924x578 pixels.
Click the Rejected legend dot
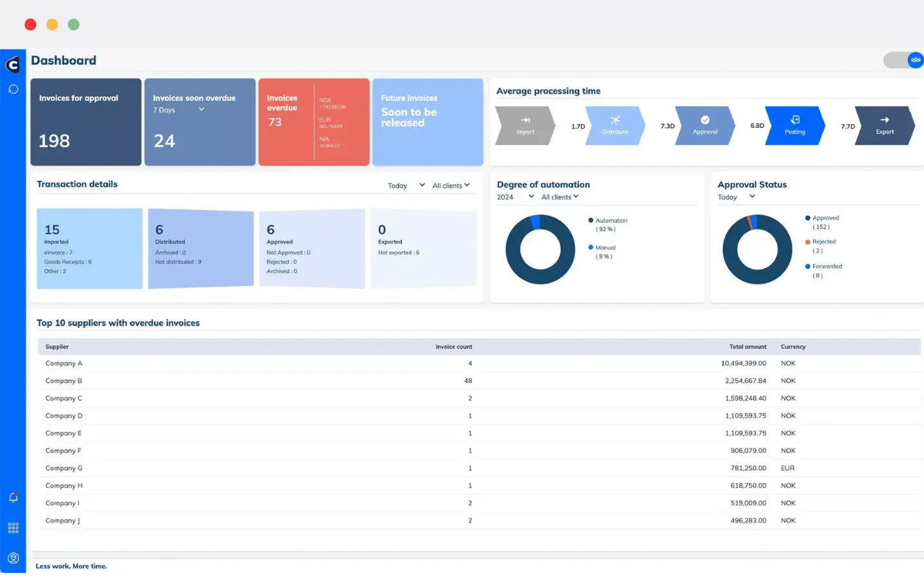[808, 242]
